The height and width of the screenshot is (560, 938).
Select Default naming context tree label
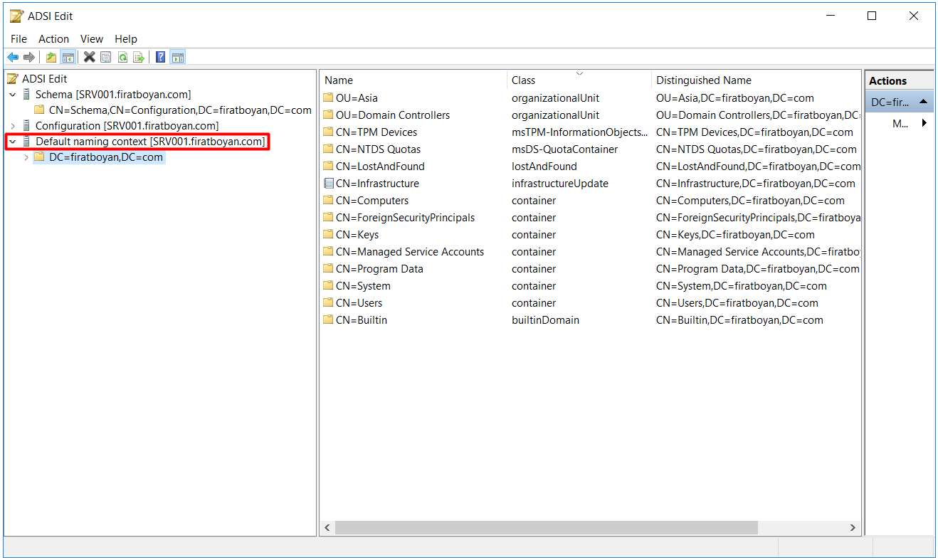coord(150,142)
